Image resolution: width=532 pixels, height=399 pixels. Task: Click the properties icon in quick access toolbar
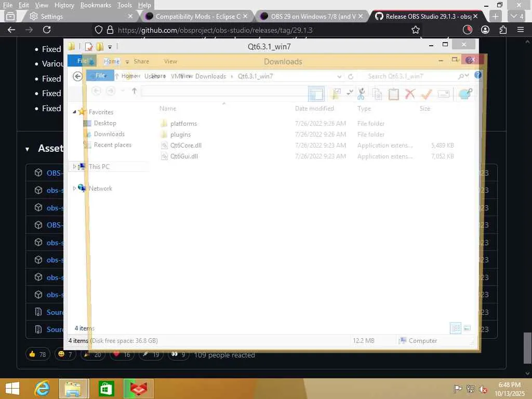(x=88, y=47)
